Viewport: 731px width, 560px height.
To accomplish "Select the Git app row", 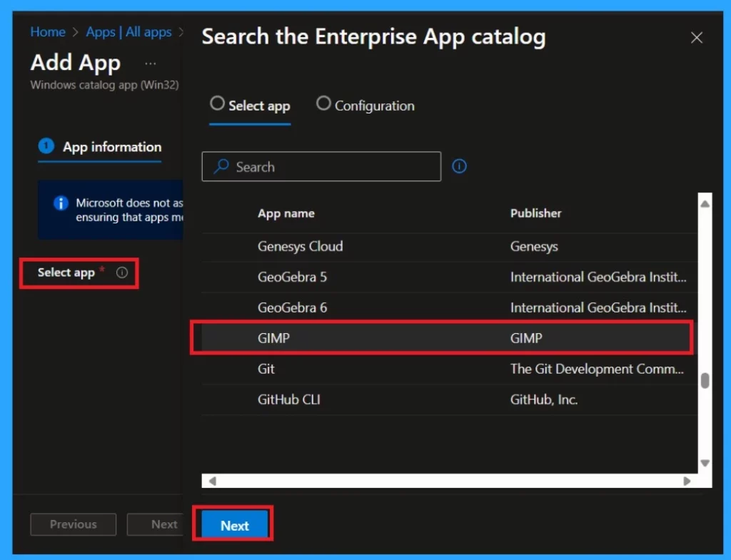I will [450, 369].
